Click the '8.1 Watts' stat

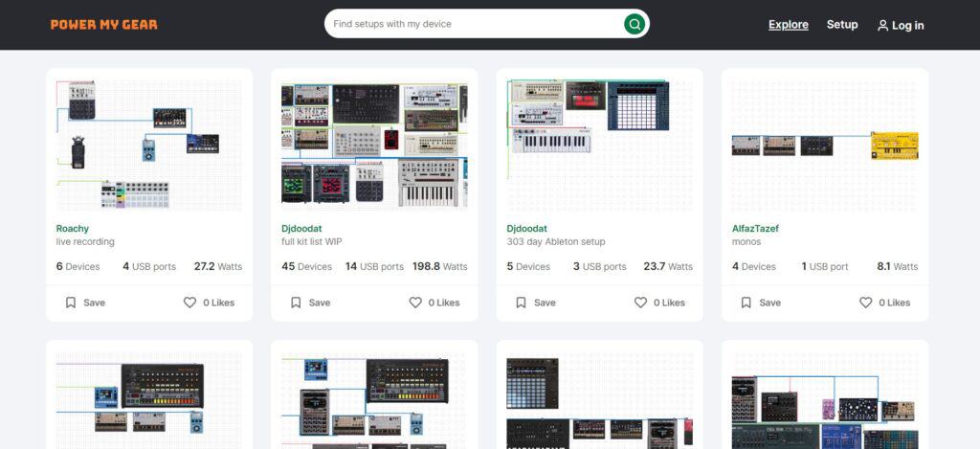coord(898,266)
